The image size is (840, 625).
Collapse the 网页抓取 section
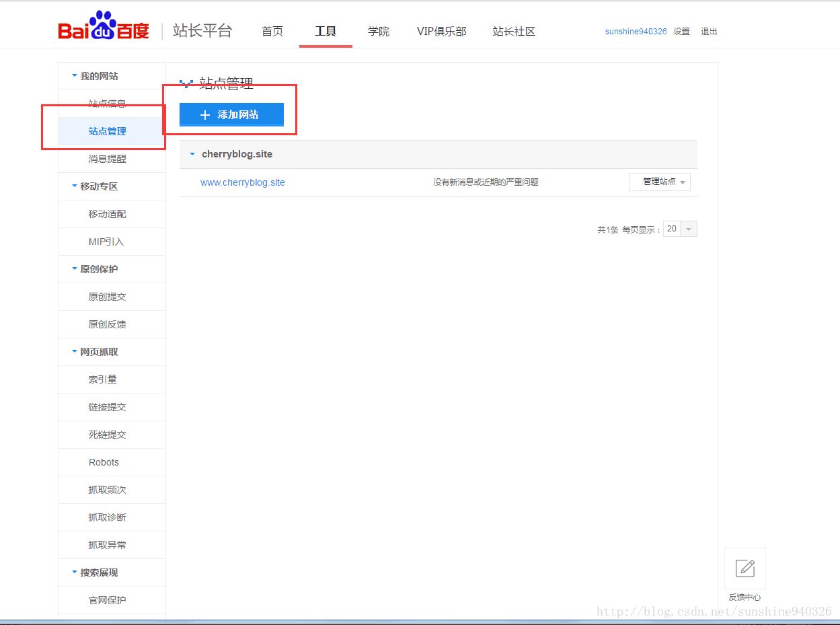click(75, 352)
